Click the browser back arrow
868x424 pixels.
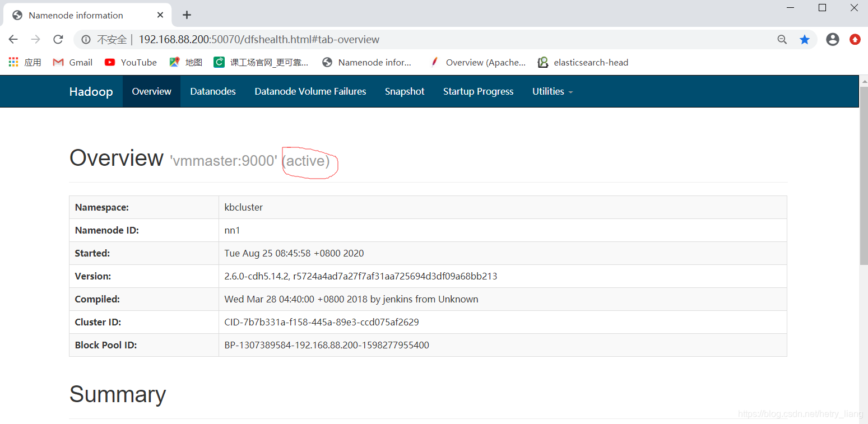point(13,39)
